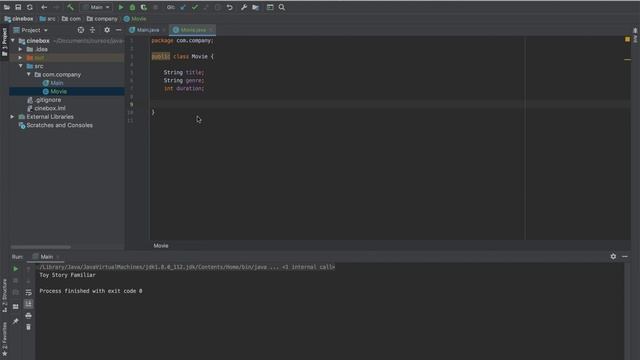This screenshot has width=640, height=360.
Task: Open the Main run configuration dropdown
Action: (x=96, y=7)
